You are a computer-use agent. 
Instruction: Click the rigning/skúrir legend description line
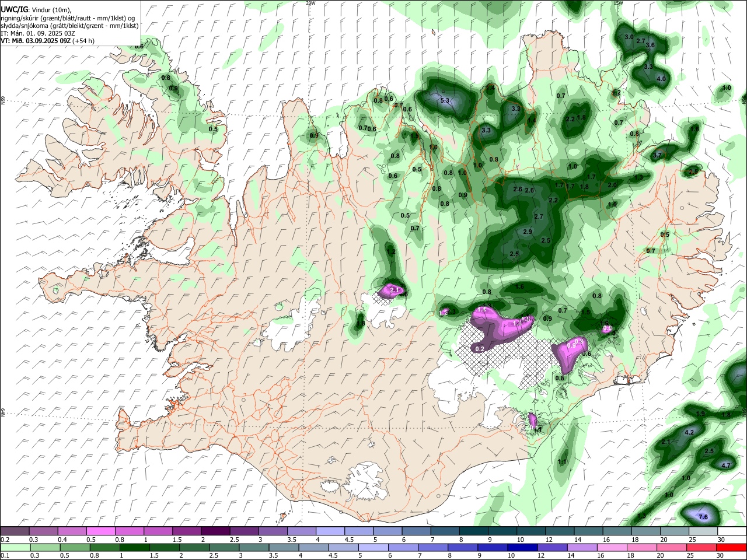(x=68, y=17)
